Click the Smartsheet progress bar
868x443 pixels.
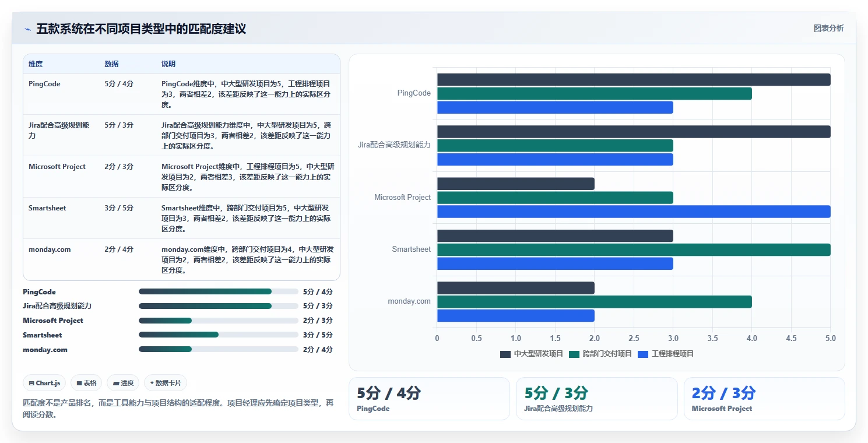[219, 335]
